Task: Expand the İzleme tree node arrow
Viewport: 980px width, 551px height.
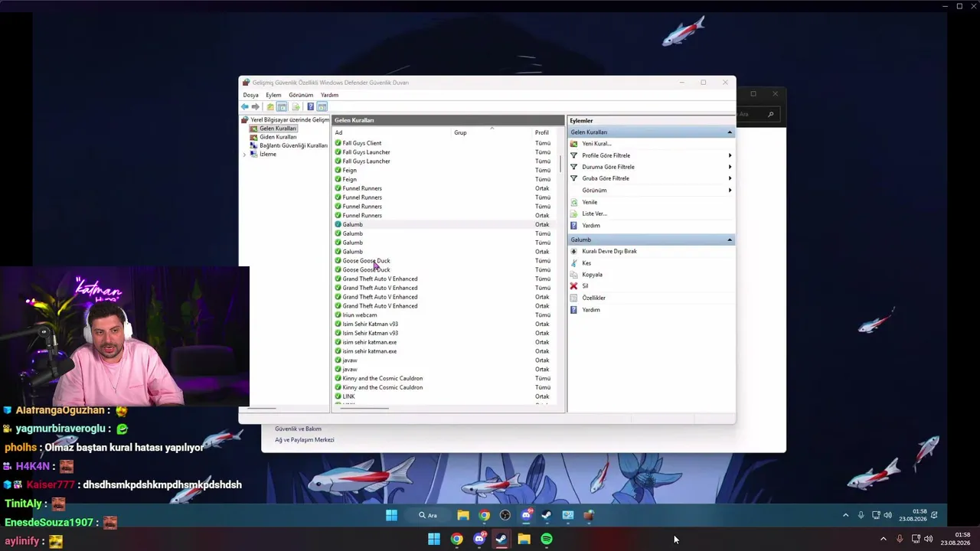Action: click(x=245, y=155)
